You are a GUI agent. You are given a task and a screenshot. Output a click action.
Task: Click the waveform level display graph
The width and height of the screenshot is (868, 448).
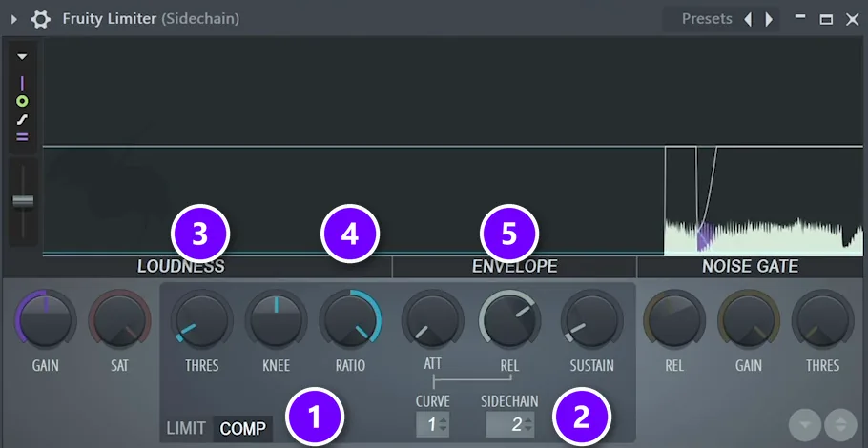pyautogui.click(x=453, y=147)
